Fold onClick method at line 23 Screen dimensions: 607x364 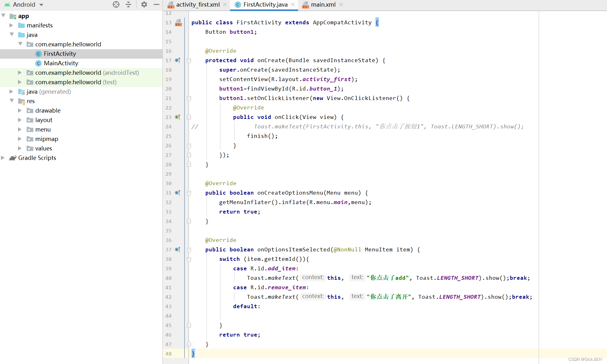point(189,117)
